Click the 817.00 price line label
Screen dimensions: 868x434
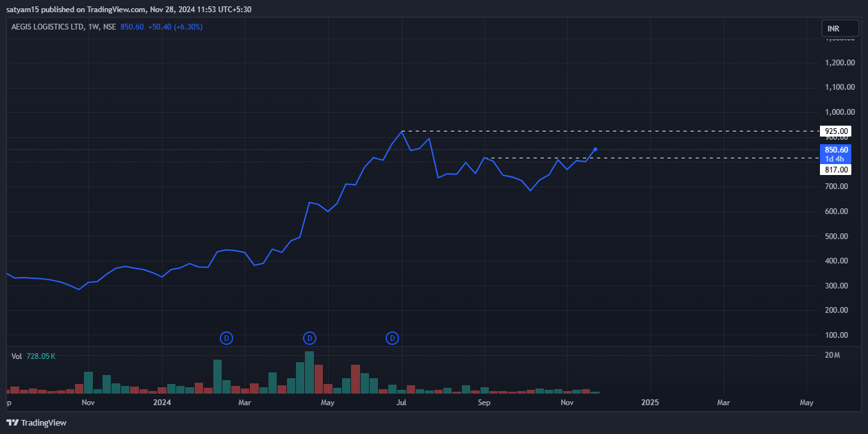(x=835, y=170)
